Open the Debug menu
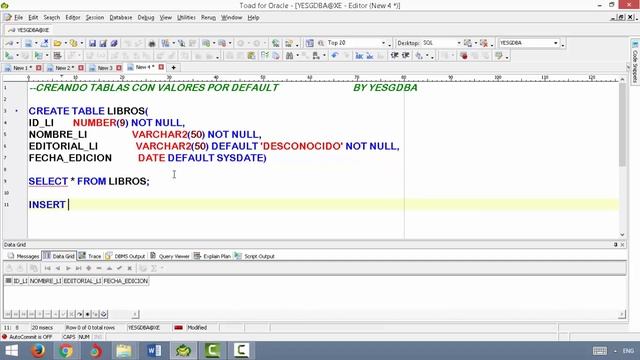Viewport: 640px width, 360px height. (x=146, y=18)
